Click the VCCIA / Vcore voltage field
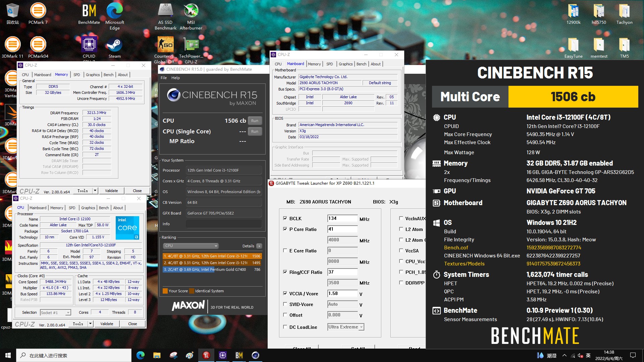 (342, 293)
